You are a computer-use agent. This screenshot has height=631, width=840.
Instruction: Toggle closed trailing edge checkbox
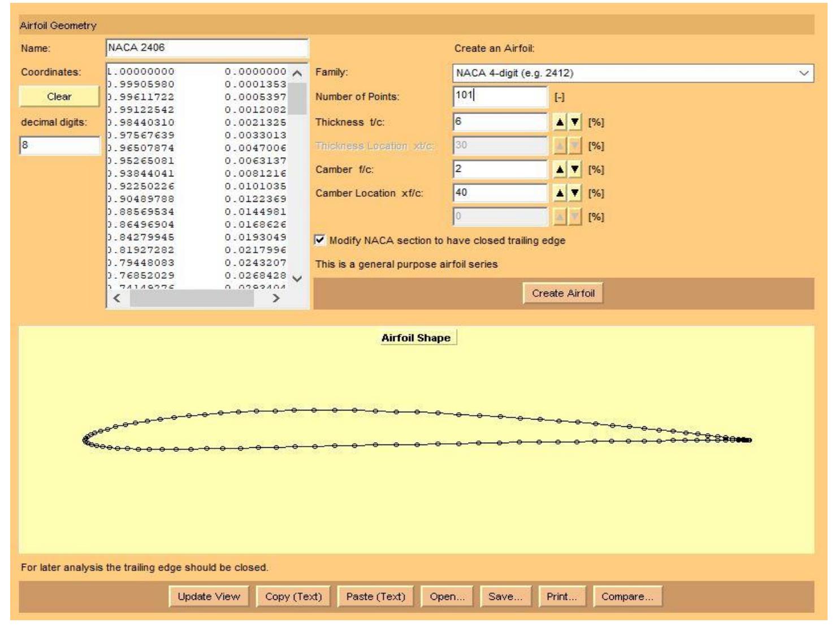tap(320, 240)
